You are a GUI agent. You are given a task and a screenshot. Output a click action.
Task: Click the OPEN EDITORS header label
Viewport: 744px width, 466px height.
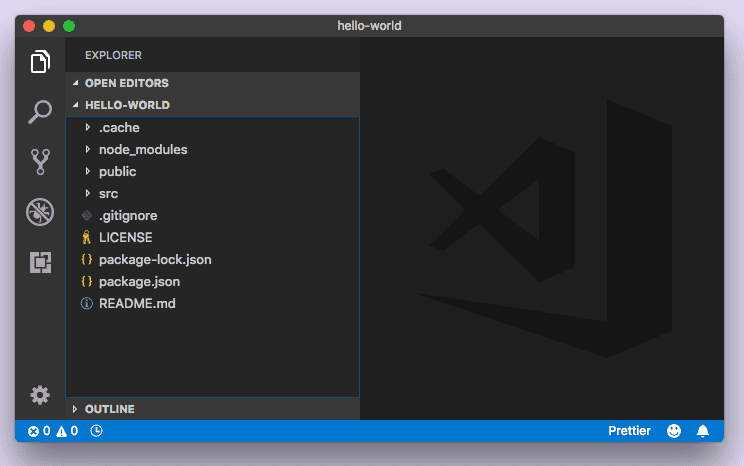click(x=127, y=83)
